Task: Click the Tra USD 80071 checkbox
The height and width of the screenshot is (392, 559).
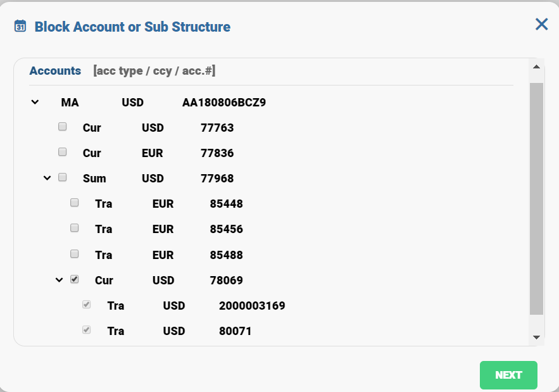Action: [87, 330]
